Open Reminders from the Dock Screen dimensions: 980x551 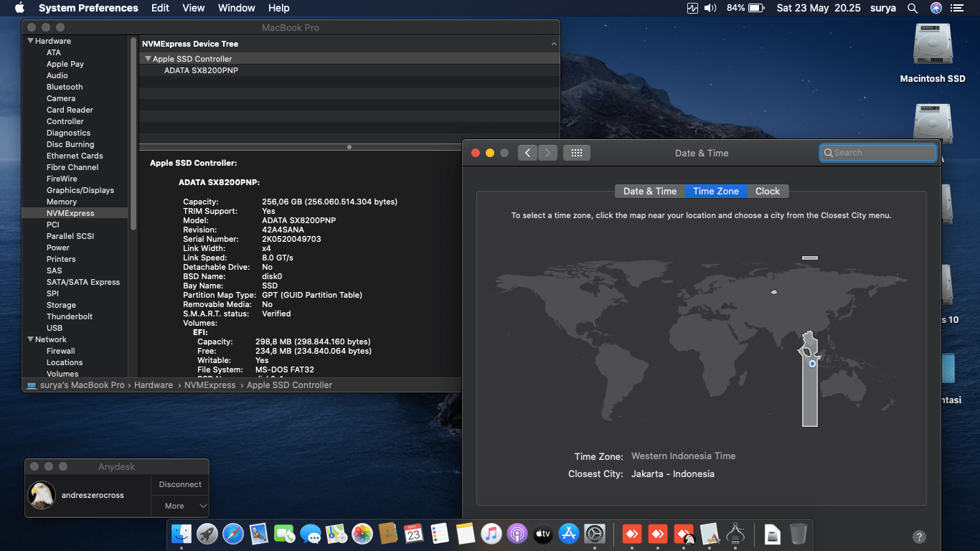440,533
